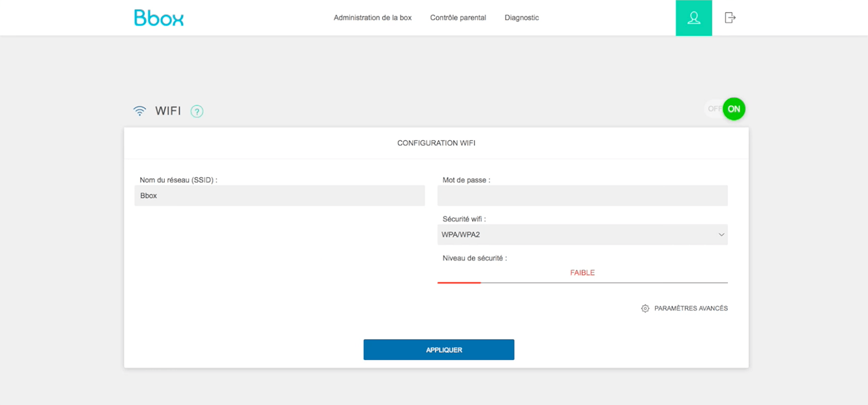Open the Sécurité wifi WPA/WPA2 dropdown
The height and width of the screenshot is (405, 868).
(582, 235)
